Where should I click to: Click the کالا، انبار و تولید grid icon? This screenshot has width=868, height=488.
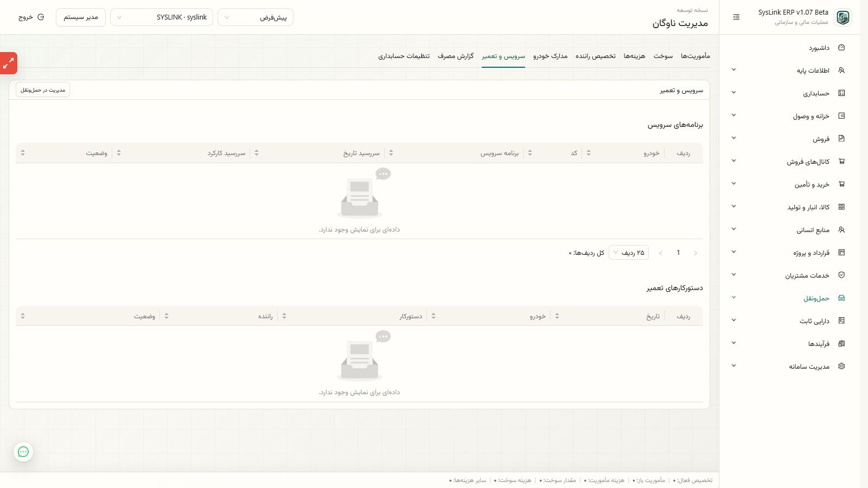pos(841,207)
